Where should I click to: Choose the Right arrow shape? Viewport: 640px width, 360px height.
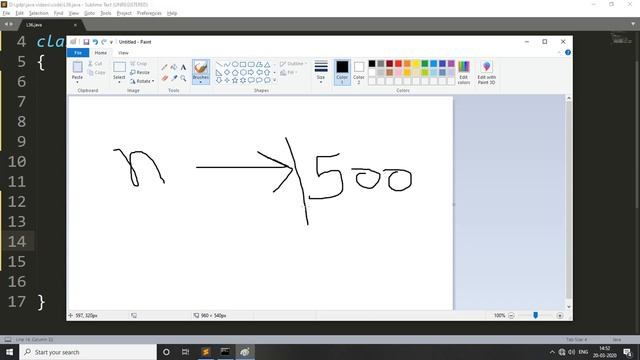251,72
